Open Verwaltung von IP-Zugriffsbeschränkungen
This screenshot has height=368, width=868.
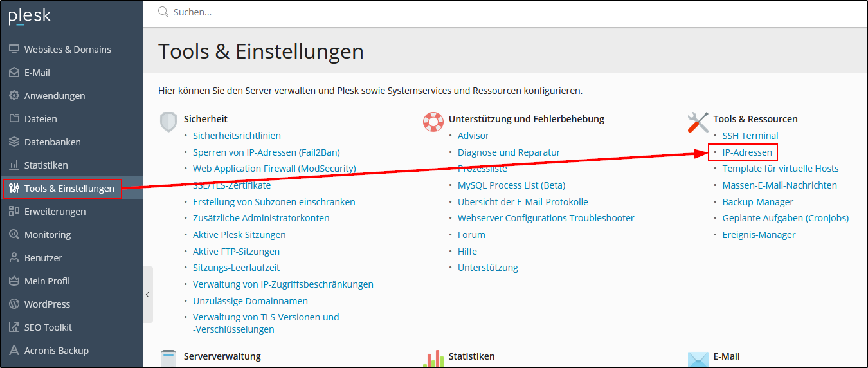pos(283,284)
